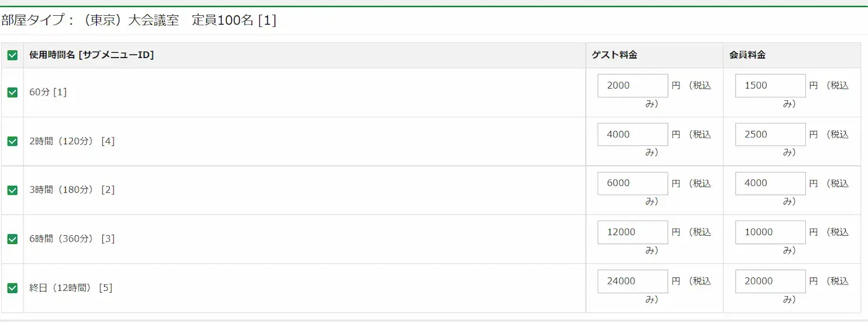Click the guest fee field showing 12000

(633, 232)
